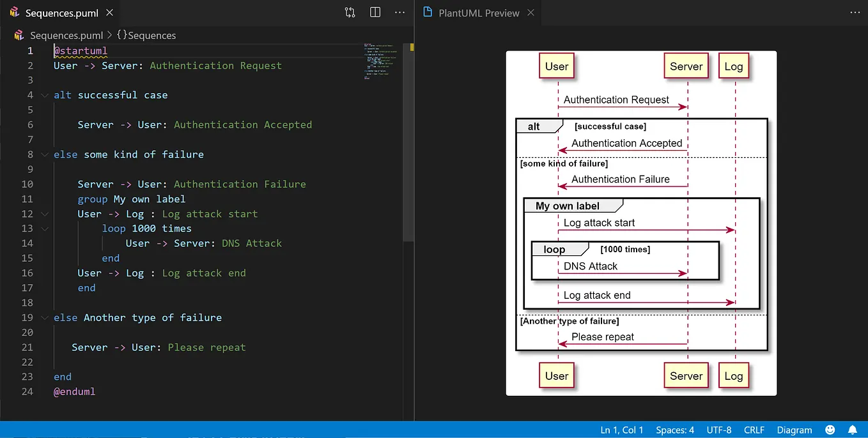
Task: Fold the loop 1000 times block
Action: point(43,228)
